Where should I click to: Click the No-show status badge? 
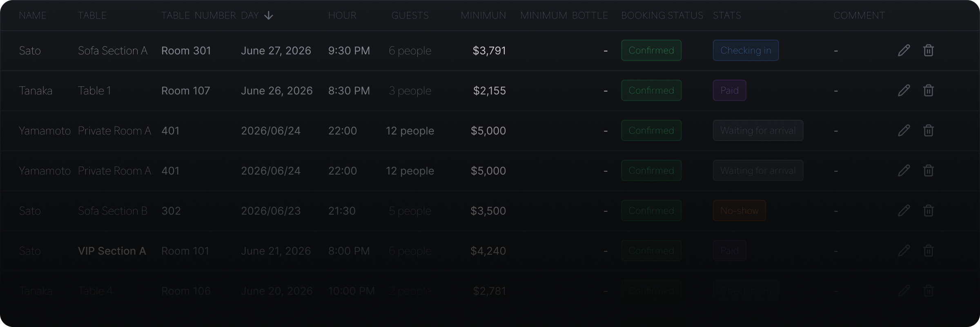(739, 211)
